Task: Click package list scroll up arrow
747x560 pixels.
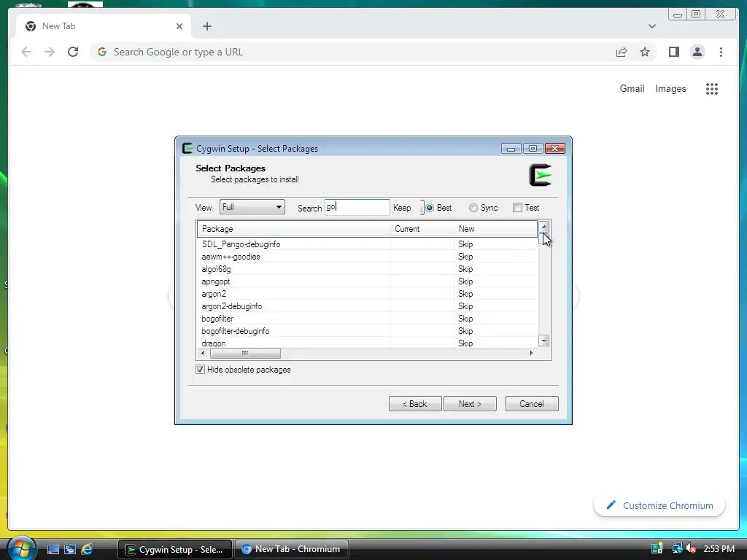Action: [x=544, y=227]
